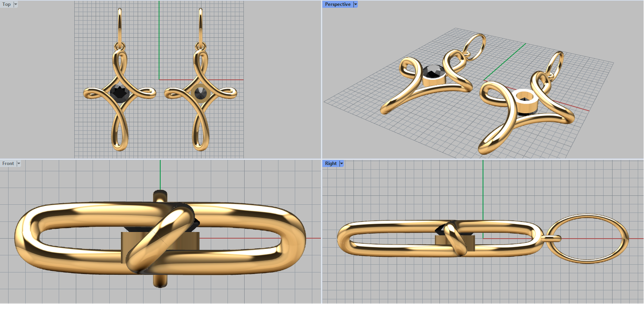Select gray gemstone on right earring in Top view
644x311 pixels.
pyautogui.click(x=200, y=93)
